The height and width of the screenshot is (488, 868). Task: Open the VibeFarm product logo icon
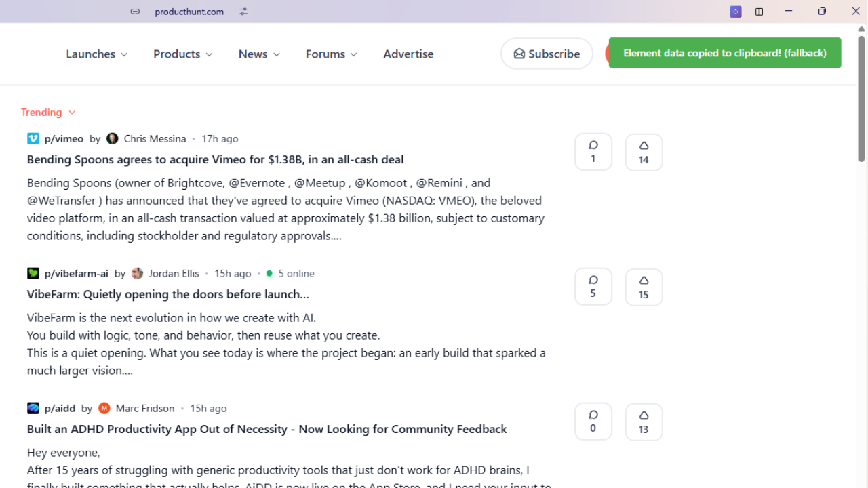[33, 273]
